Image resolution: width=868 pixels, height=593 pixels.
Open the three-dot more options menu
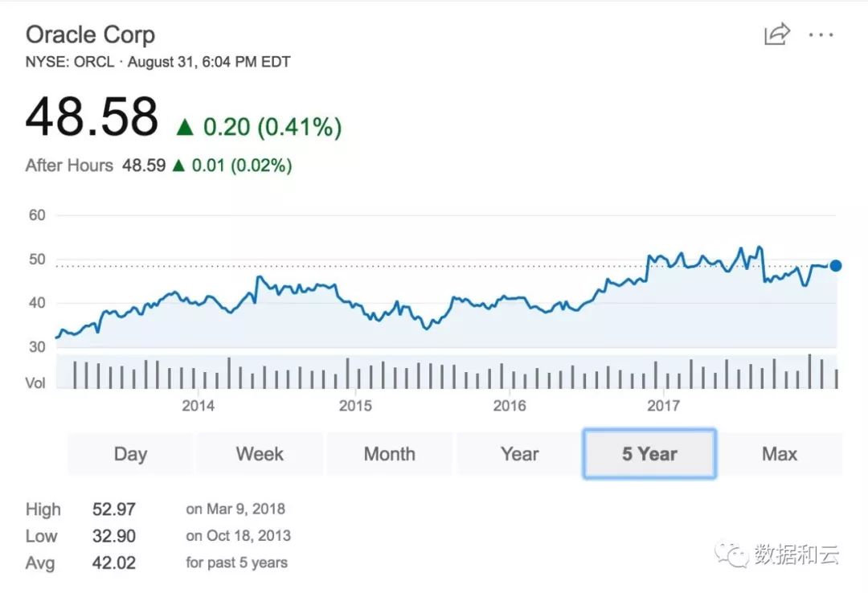pyautogui.click(x=821, y=35)
